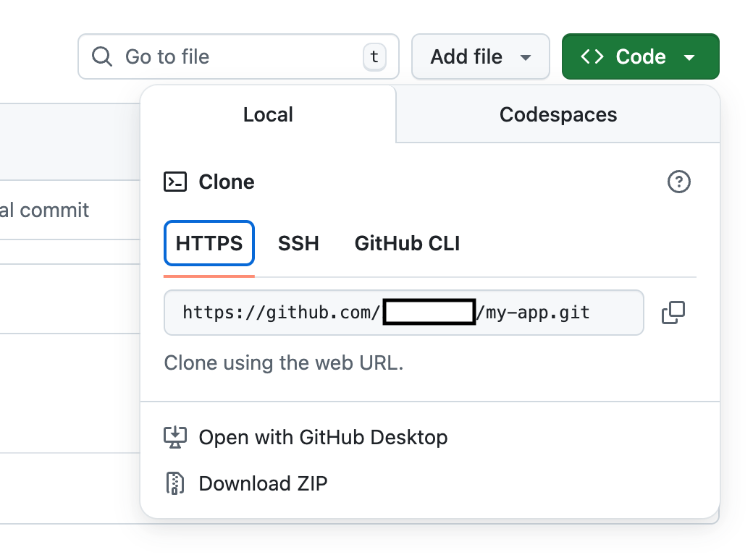Screen dimensions: 753x560
Task: Click the 't' keyboard shortcut hint badge
Action: point(374,56)
